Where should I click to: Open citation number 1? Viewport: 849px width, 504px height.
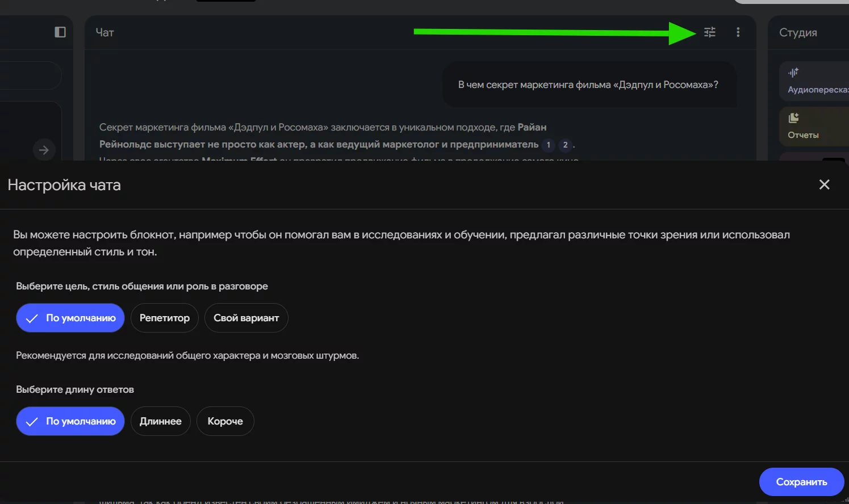point(548,145)
